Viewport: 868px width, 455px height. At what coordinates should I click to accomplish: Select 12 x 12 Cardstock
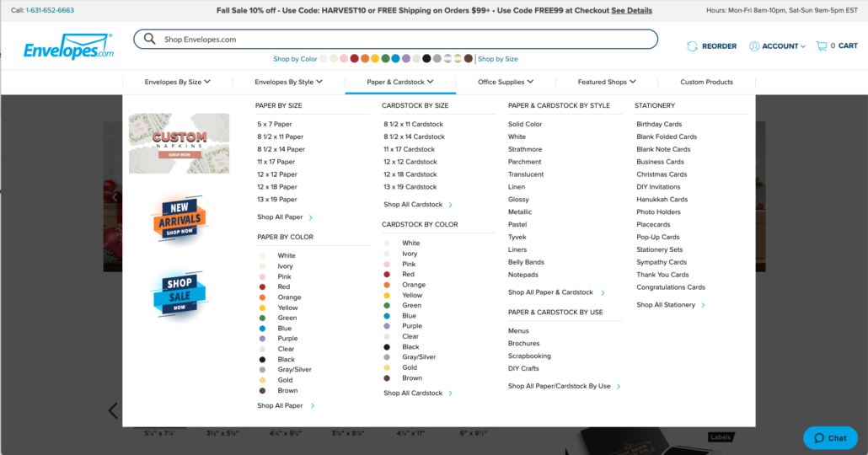[x=410, y=162]
